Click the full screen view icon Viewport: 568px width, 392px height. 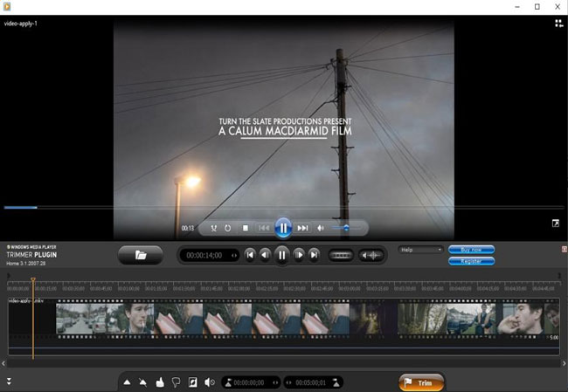pos(556,224)
